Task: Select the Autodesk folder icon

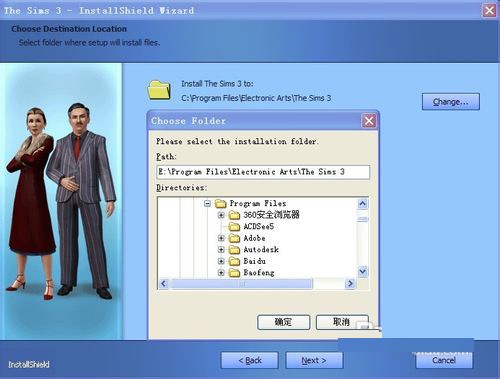Action: (x=234, y=249)
